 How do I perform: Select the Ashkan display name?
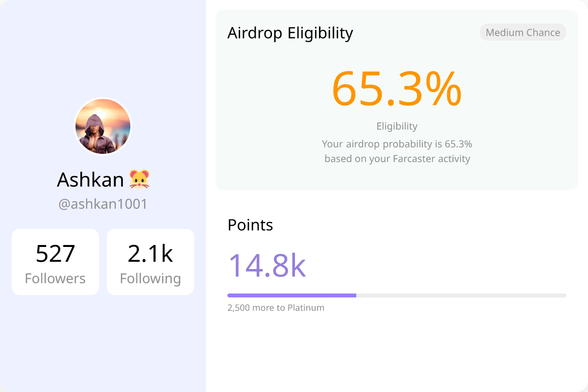[x=91, y=180]
